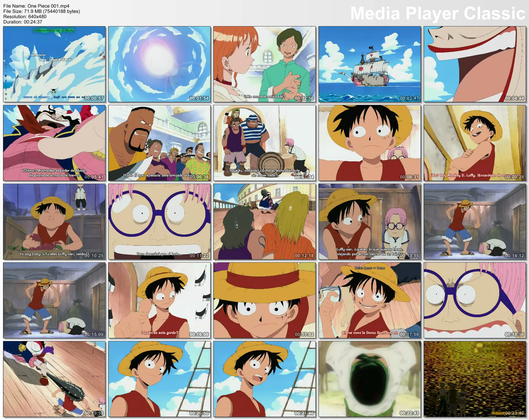The width and height of the screenshot is (529, 420).
Task: Open the Zoro frame at 00:22:43
Action: point(370,379)
